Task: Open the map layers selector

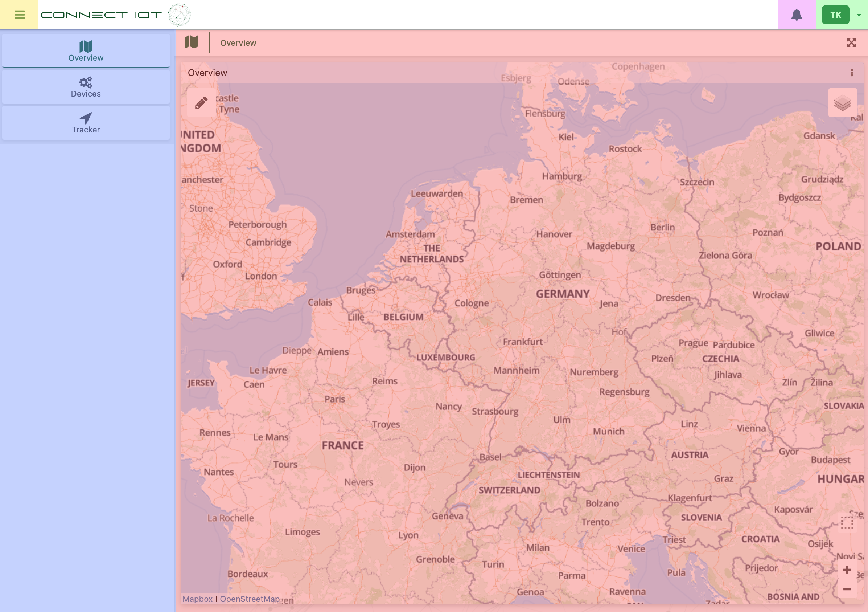Action: tap(842, 103)
